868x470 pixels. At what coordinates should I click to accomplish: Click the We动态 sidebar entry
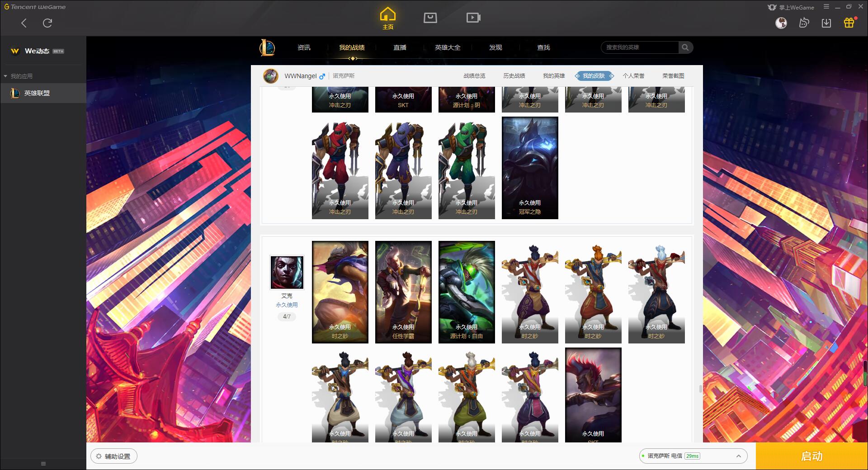pyautogui.click(x=43, y=51)
